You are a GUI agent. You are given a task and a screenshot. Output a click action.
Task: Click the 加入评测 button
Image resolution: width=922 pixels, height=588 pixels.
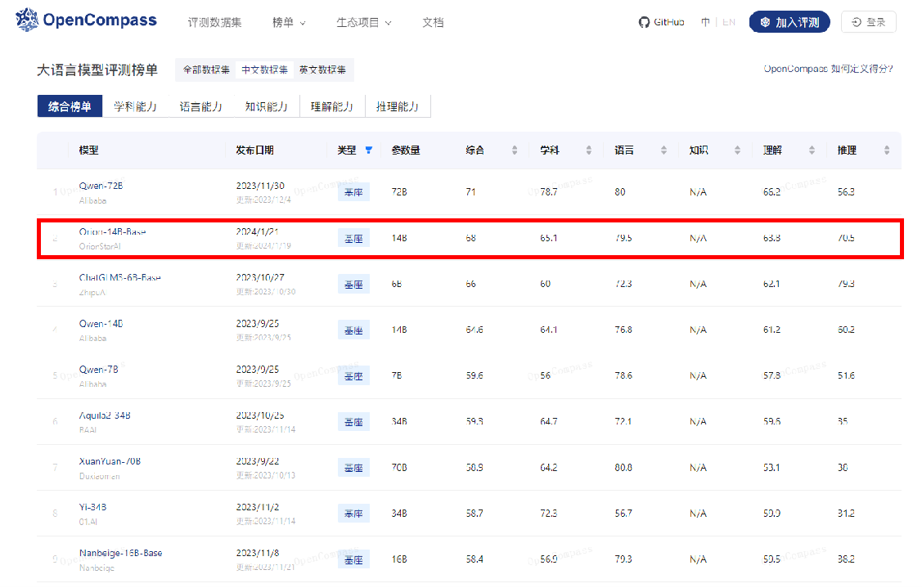tap(789, 22)
